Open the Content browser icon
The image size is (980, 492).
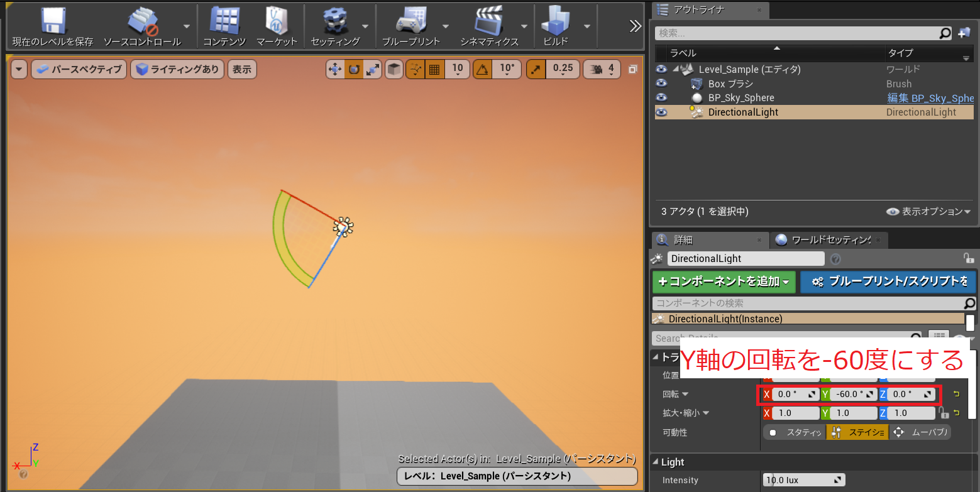point(224,21)
